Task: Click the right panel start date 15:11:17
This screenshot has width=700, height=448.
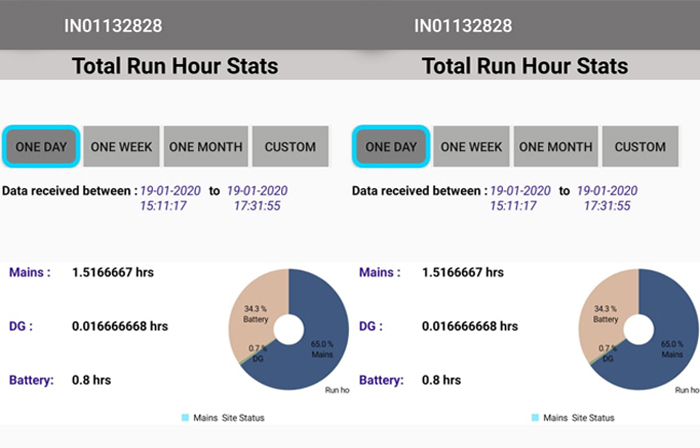Action: 513,206
